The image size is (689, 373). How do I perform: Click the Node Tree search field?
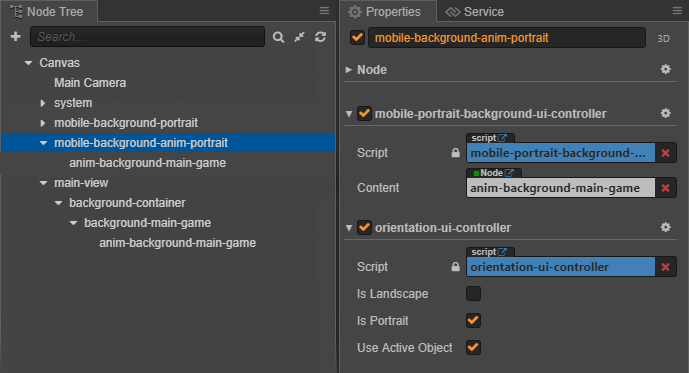147,36
